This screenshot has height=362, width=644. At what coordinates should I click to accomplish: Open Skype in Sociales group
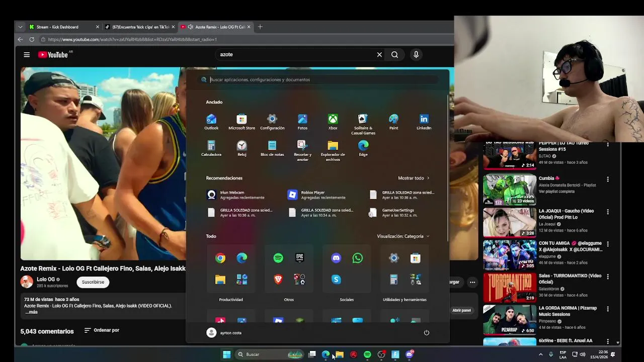336,280
